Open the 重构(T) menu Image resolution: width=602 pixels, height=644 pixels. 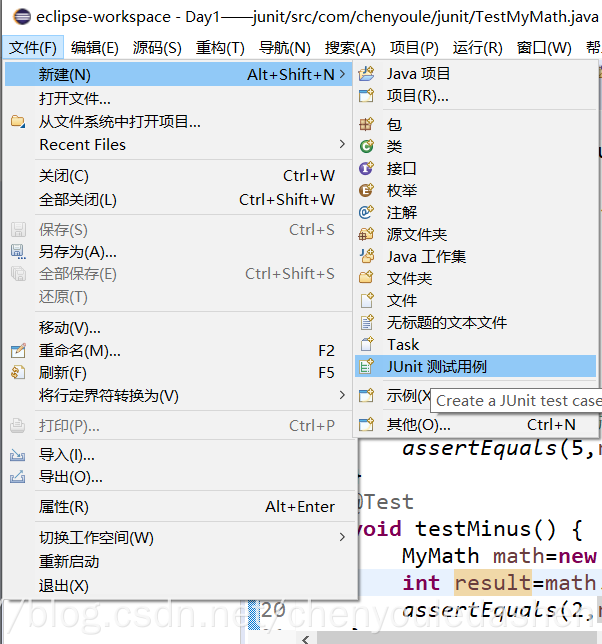coord(220,48)
